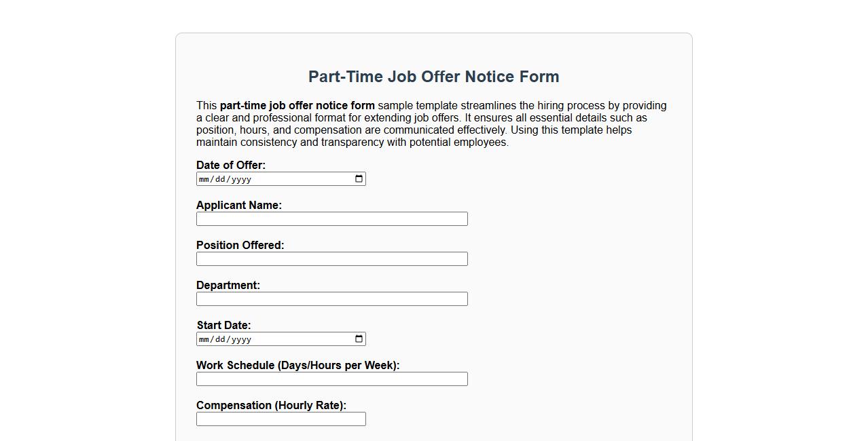Select the Compensation label
This screenshot has height=441, width=868.
(271, 405)
